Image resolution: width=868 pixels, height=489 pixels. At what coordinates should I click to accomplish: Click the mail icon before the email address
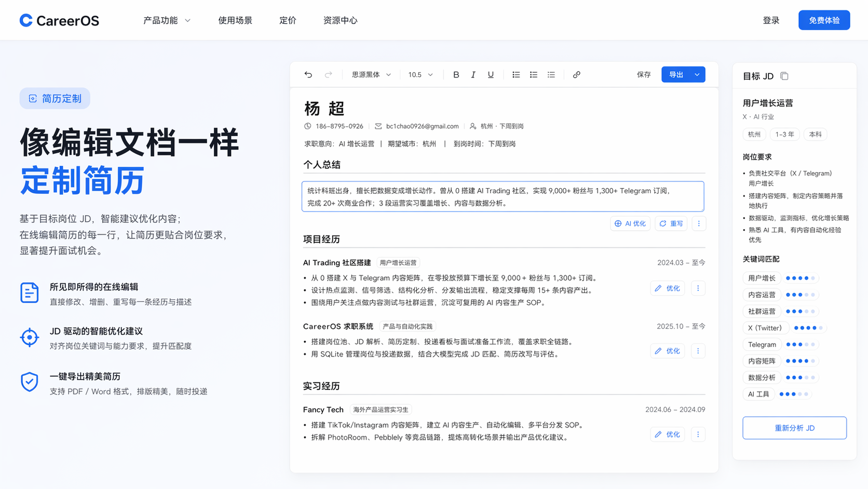378,126
